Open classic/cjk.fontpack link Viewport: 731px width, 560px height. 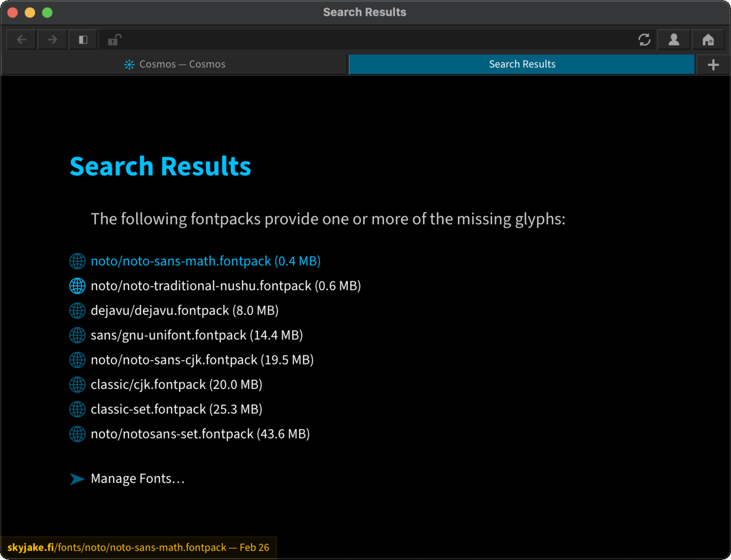click(x=176, y=385)
